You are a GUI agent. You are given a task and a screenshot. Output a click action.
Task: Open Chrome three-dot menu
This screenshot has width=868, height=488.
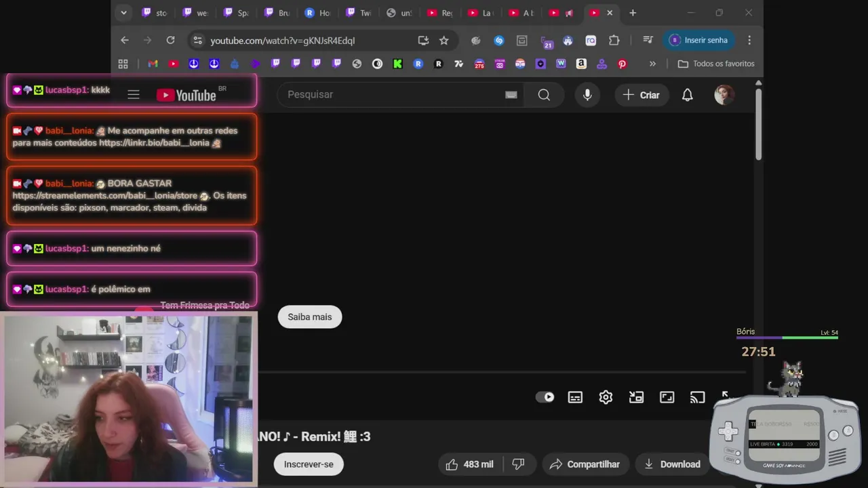[x=749, y=41]
